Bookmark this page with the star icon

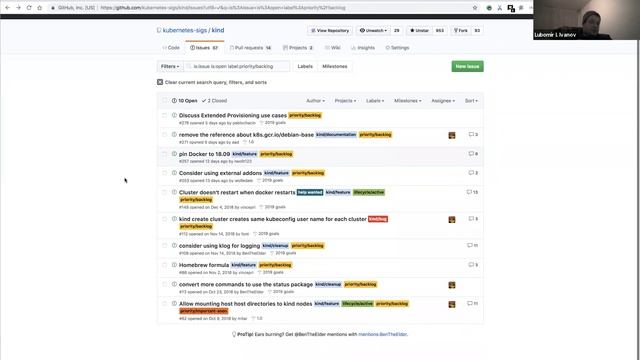(475, 8)
